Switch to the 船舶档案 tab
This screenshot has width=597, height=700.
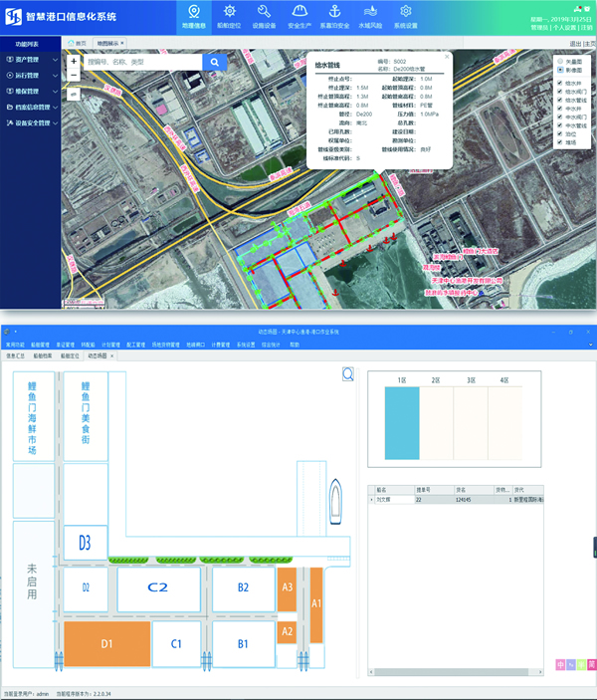[43, 355]
